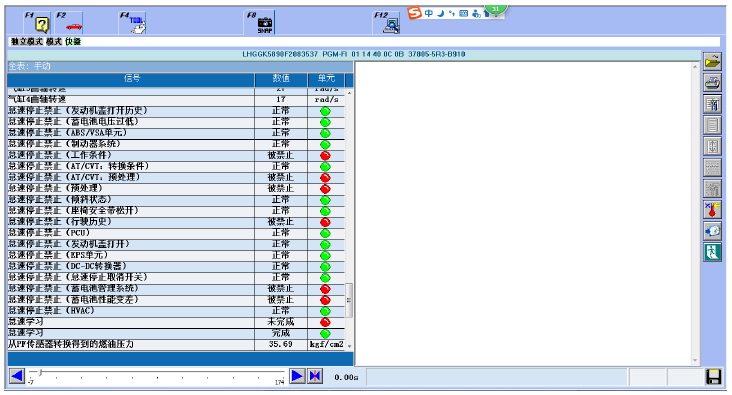Screen dimensions: 732x395
Task: Select row 怠速停止禁止（座椅安全带松开）
Action: coord(176,211)
